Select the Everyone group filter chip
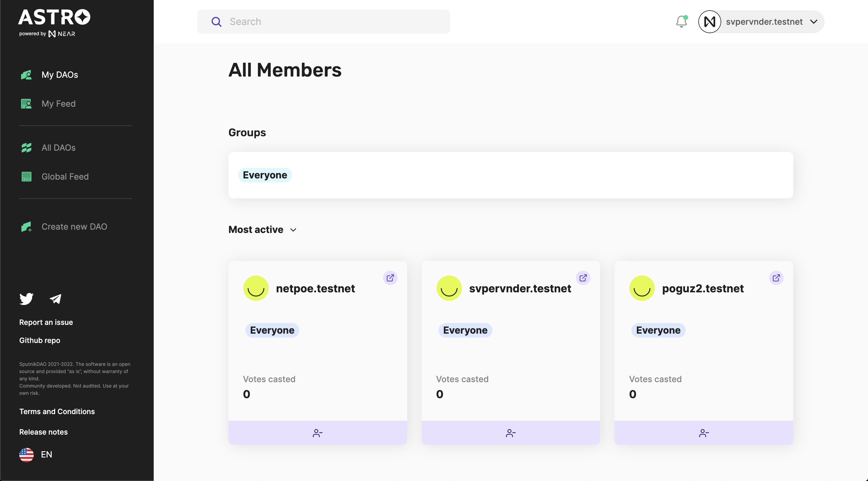Viewport: 868px width, 481px height. 265,175
